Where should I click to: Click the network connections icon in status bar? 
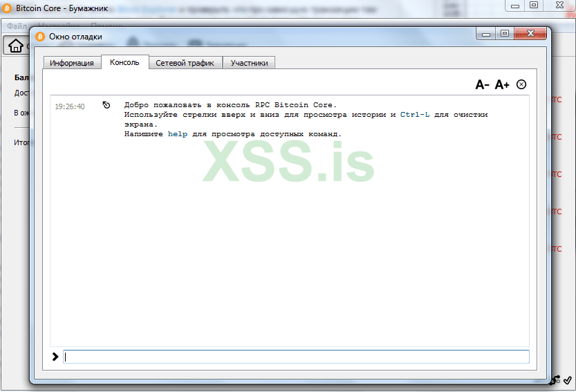(555, 380)
